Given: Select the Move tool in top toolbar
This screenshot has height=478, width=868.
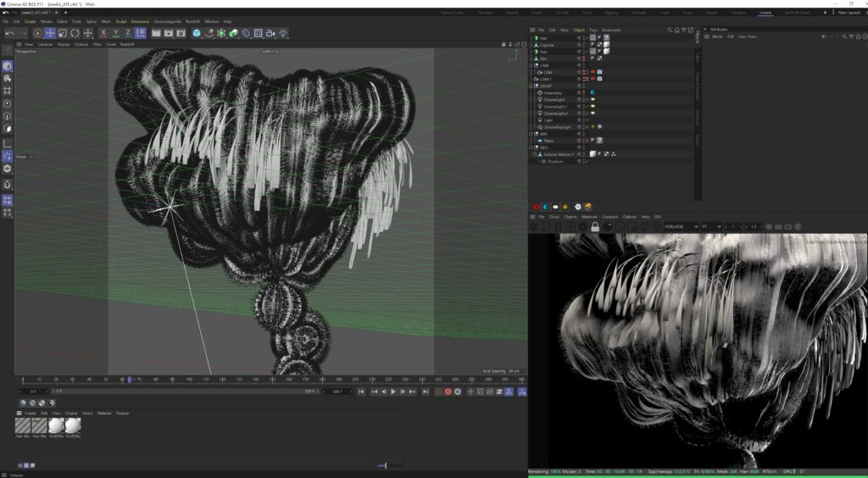Looking at the screenshot, I should [50, 33].
